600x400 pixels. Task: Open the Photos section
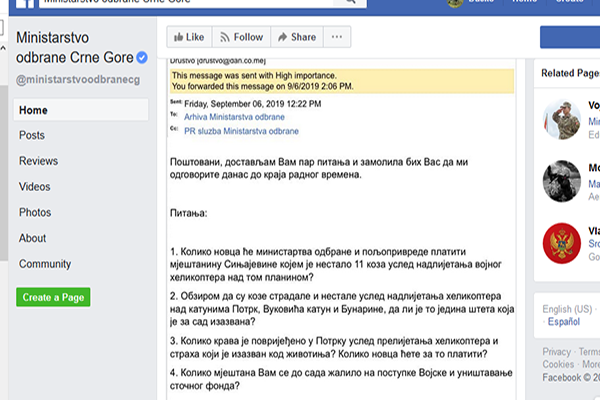(x=35, y=212)
